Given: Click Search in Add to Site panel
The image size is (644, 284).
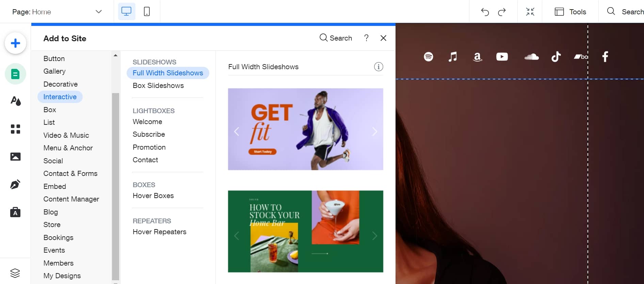Looking at the screenshot, I should coord(336,38).
